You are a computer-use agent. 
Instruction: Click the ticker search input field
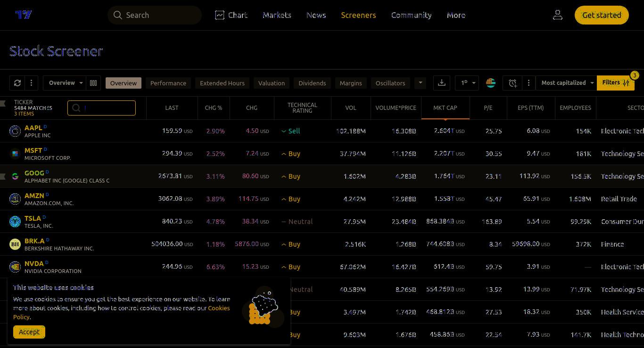(101, 108)
